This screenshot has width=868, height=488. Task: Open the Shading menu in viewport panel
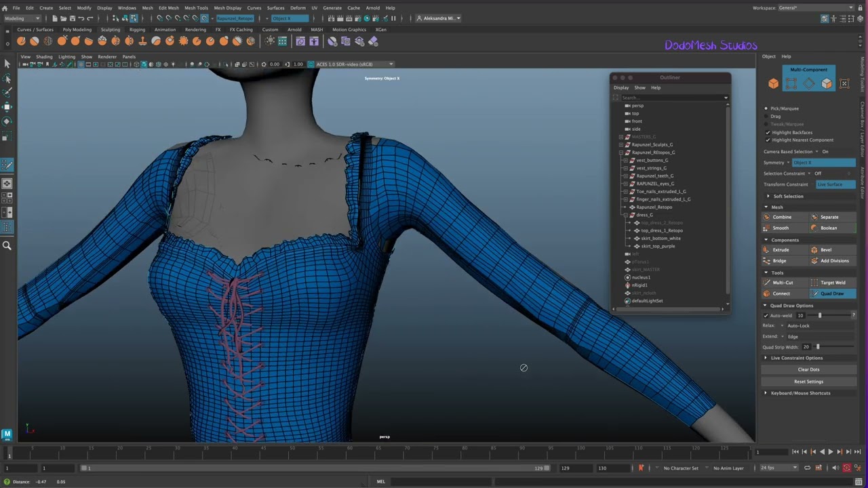[44, 57]
